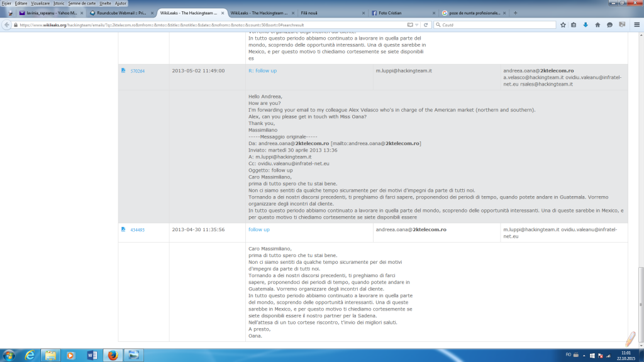Viewport: 644px width, 362px height.
Task: Open the Istoric menu
Action: tap(58, 4)
